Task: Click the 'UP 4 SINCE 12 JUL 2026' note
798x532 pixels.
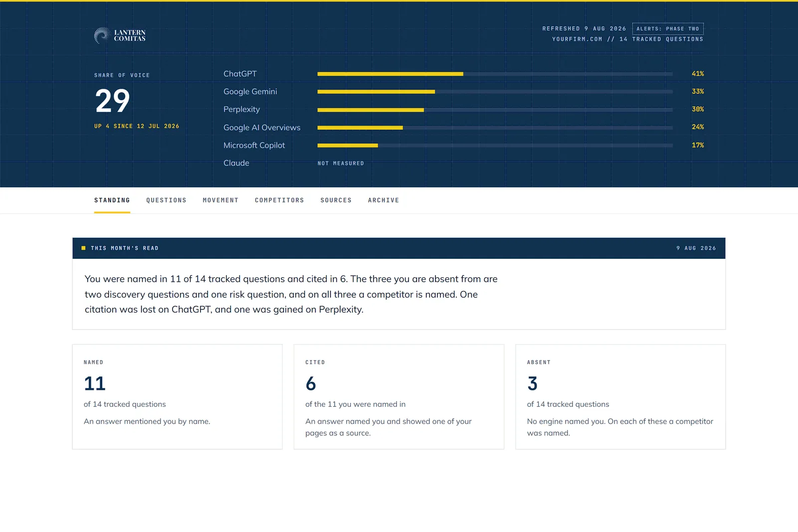Action: pyautogui.click(x=137, y=126)
